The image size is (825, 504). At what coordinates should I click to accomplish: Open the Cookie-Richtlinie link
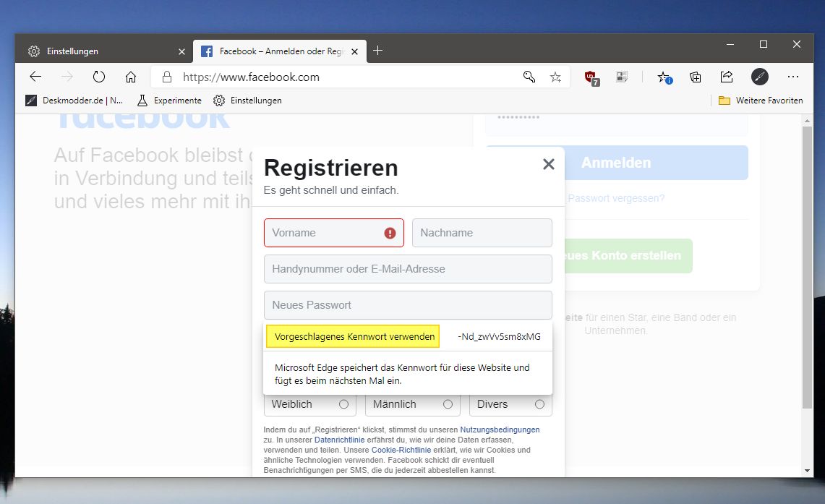pos(401,450)
